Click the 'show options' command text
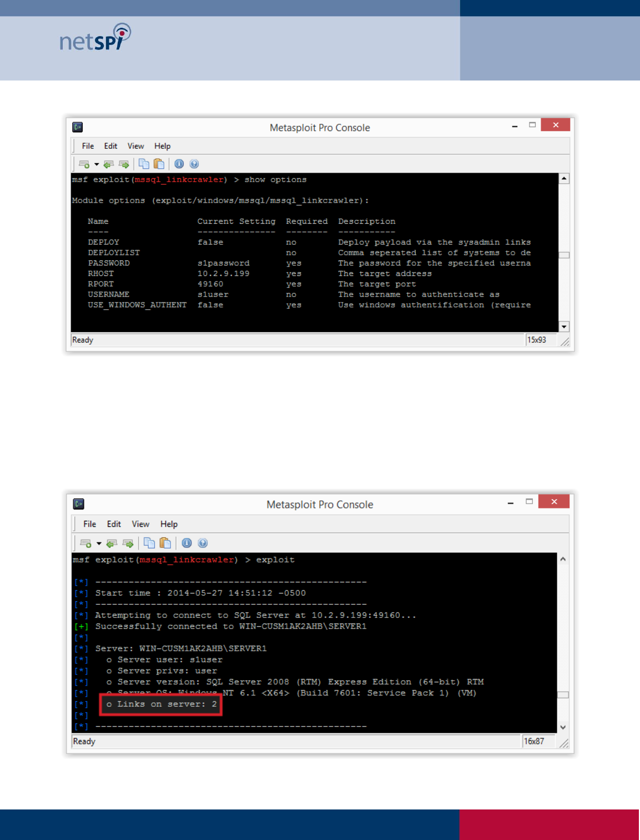 (x=275, y=180)
